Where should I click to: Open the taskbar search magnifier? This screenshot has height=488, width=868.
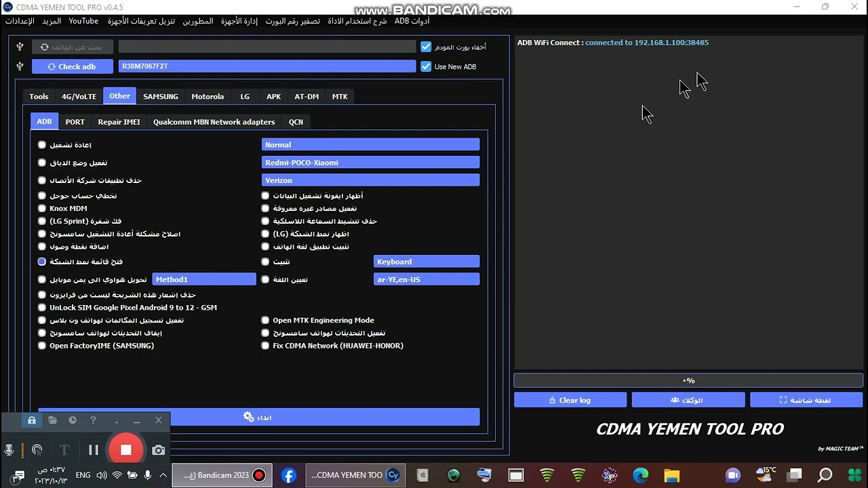click(x=825, y=475)
